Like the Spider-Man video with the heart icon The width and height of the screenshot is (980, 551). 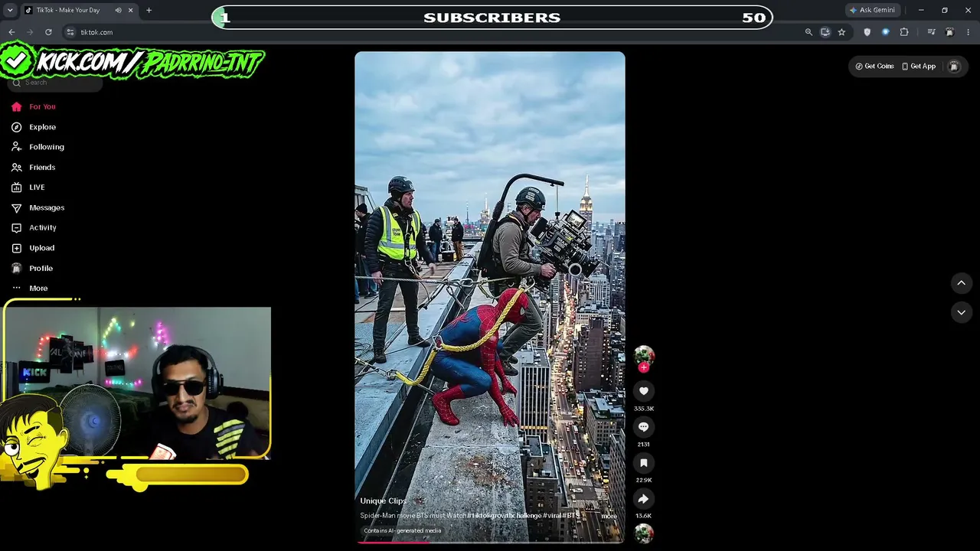[x=644, y=391]
